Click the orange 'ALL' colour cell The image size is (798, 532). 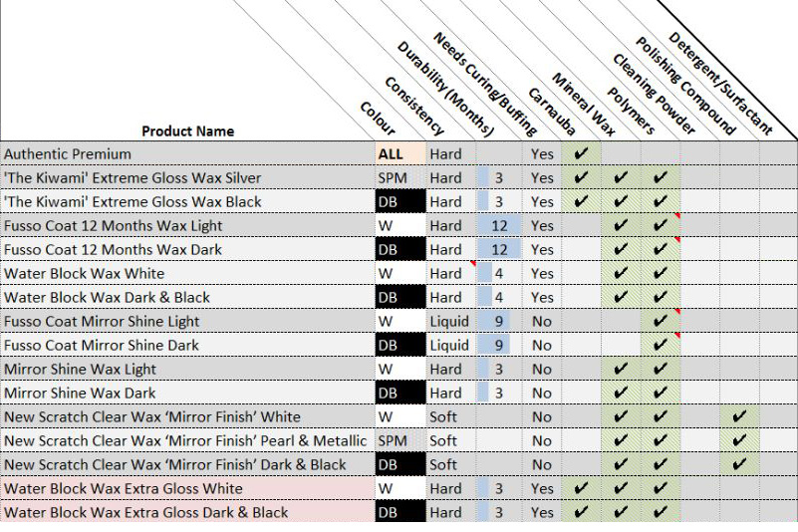(391, 154)
